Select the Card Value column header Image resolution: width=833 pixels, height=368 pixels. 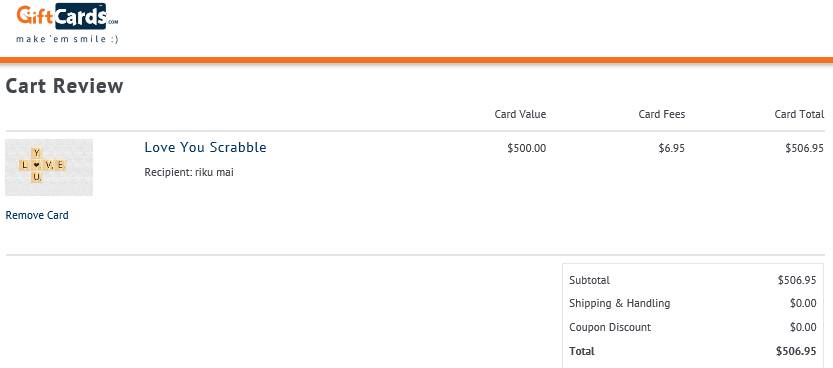[520, 114]
